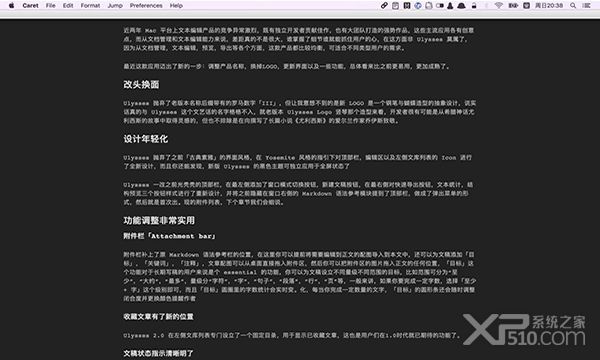Click the subheading 收藏文章有了新的位置
This screenshot has width=600, height=360.
click(158, 317)
